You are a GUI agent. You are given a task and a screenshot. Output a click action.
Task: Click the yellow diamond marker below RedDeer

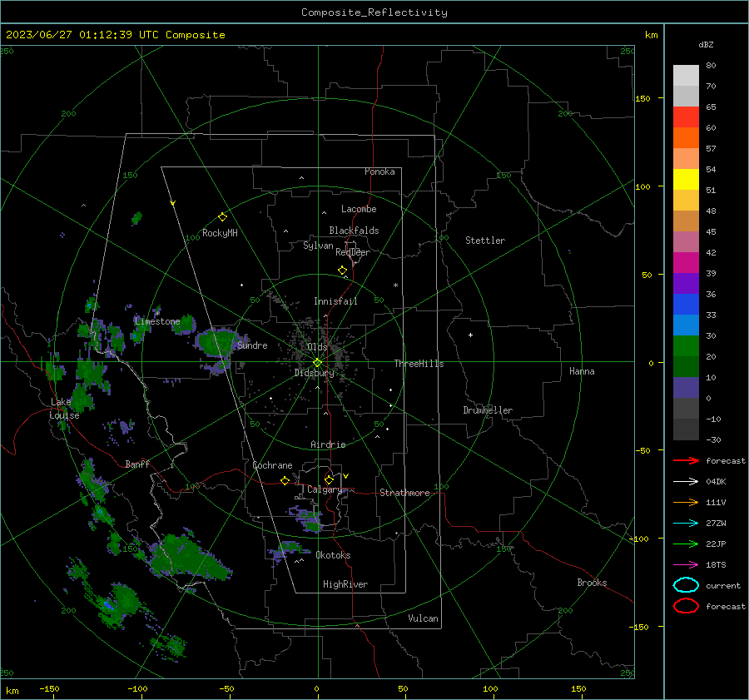pos(342,271)
